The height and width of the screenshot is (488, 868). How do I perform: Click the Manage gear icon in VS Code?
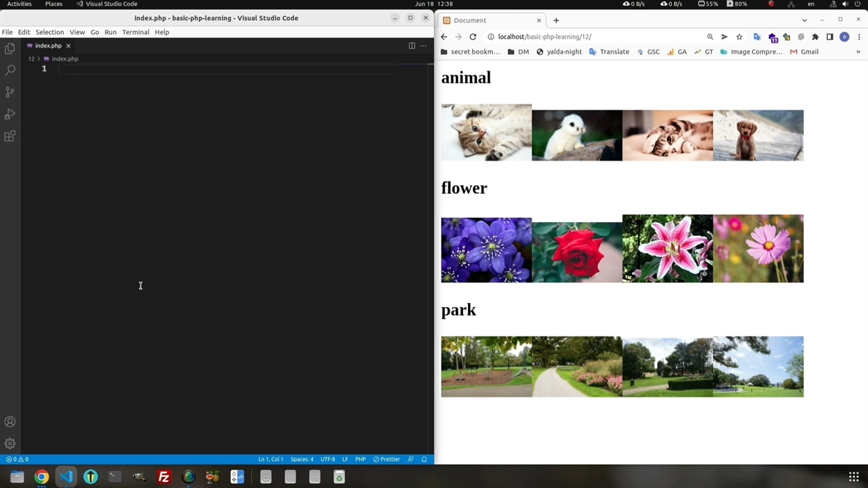(9, 443)
